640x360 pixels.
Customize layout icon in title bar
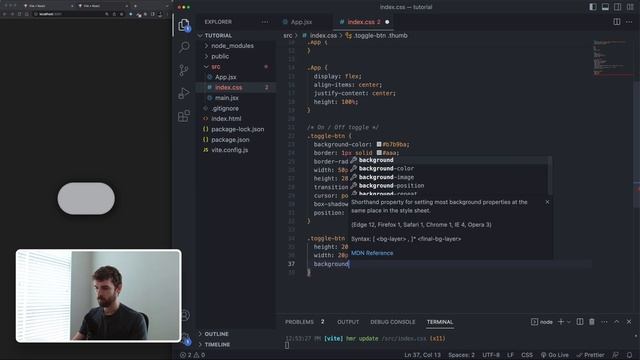(x=630, y=7)
